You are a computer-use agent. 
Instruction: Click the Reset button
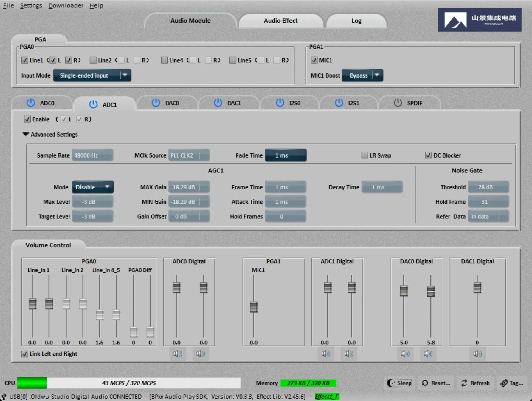pos(436,383)
